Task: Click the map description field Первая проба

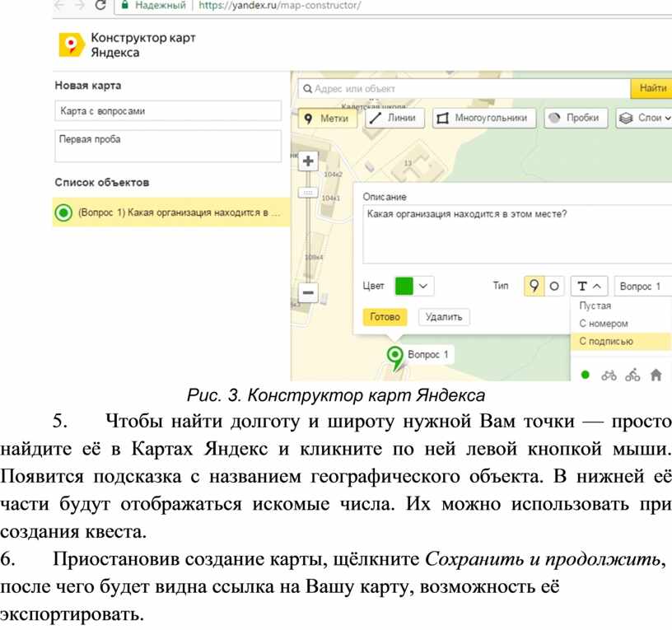Action: (x=168, y=146)
